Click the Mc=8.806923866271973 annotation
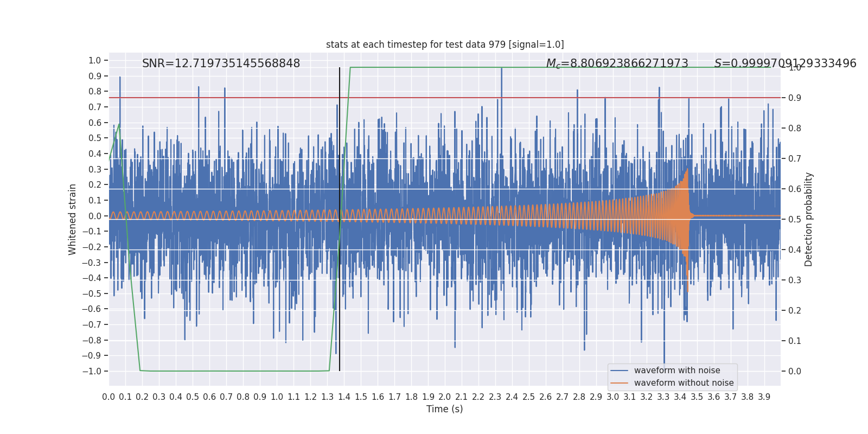 [617, 63]
